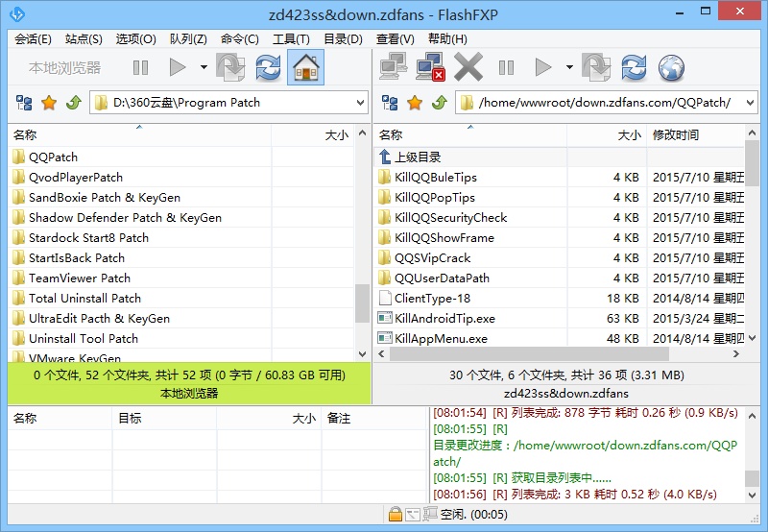Image resolution: width=768 pixels, height=532 pixels.
Task: Click the remote pane transfer play button
Action: point(542,67)
